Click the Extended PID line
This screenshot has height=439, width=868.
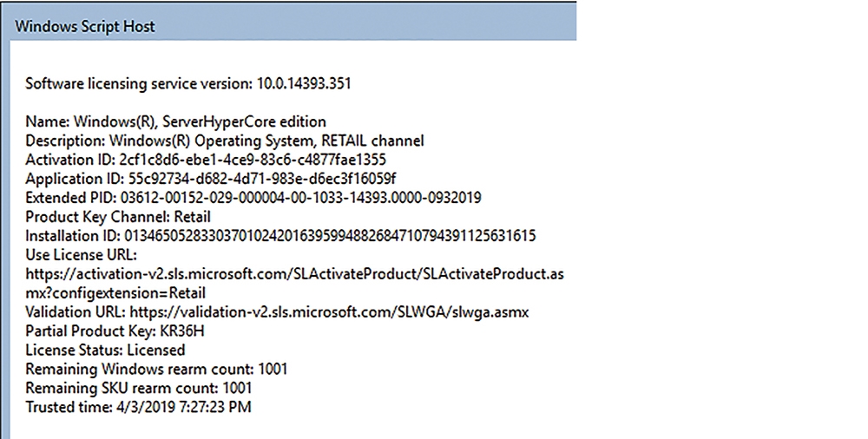[x=253, y=198]
